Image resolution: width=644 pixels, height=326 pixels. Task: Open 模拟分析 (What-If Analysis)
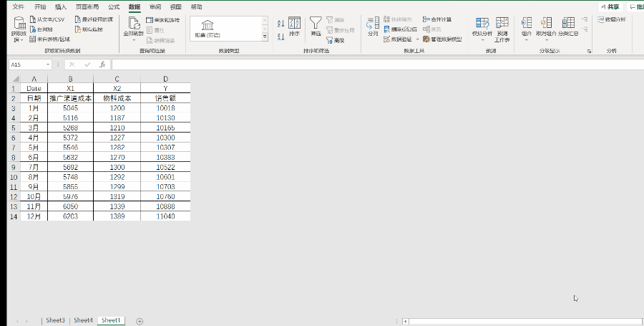482,28
